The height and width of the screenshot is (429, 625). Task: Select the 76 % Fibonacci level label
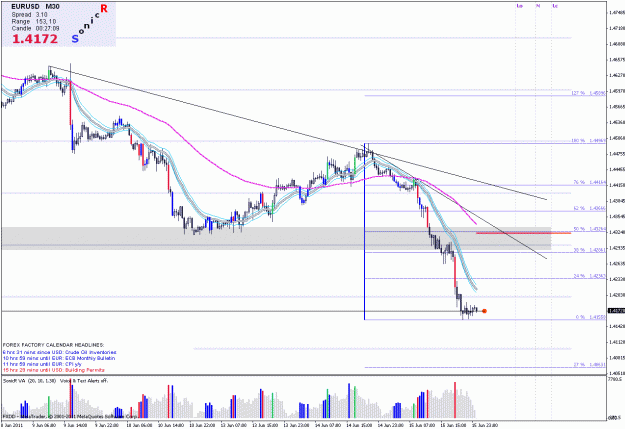pyautogui.click(x=590, y=182)
